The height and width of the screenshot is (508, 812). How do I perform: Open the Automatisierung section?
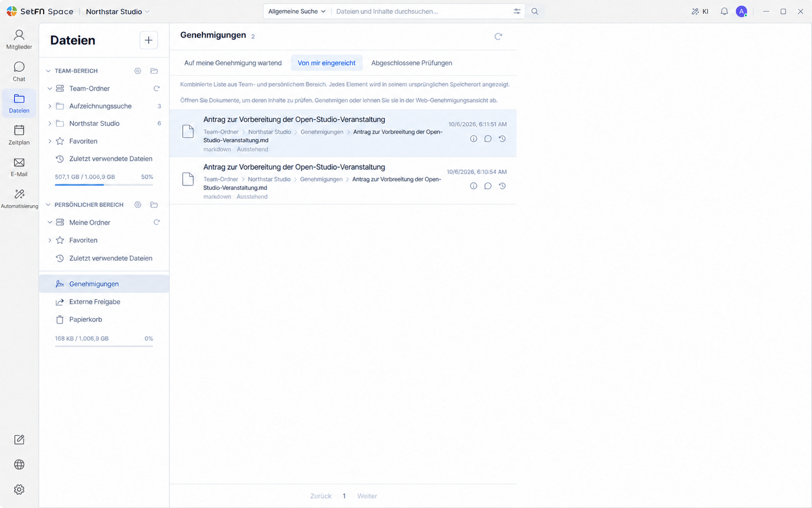pyautogui.click(x=19, y=199)
